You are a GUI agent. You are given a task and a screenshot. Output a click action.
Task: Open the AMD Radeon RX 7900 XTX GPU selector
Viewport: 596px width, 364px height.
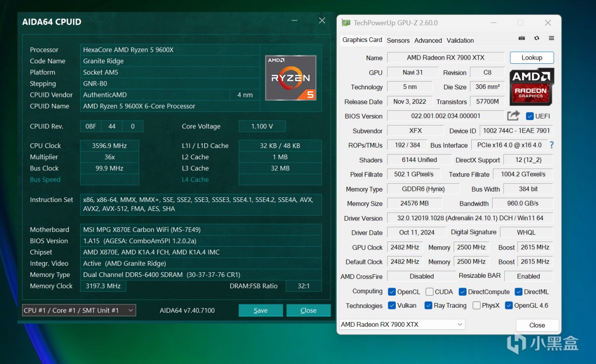402,324
